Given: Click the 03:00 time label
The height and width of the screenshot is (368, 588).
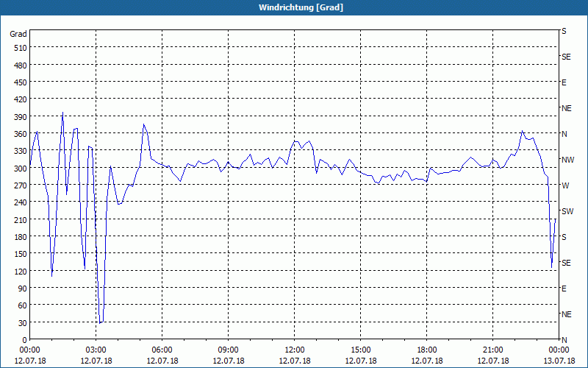Looking at the screenshot, I should (x=96, y=350).
